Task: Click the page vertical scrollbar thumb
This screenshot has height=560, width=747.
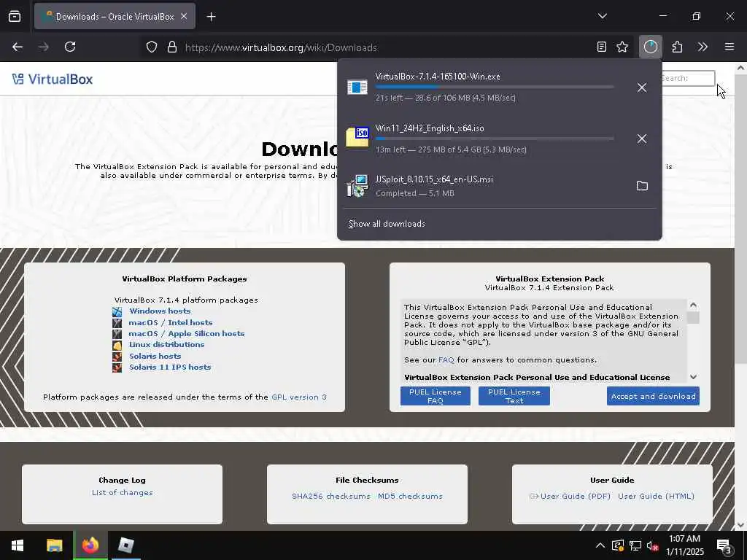Action: point(740,219)
